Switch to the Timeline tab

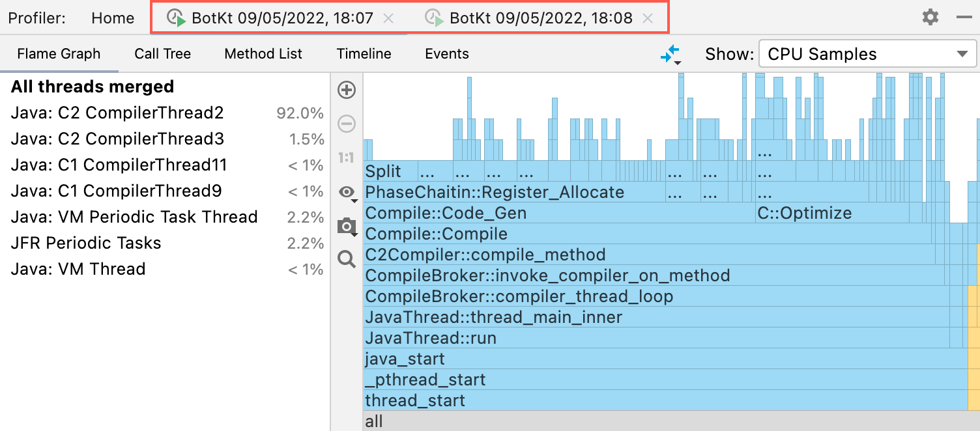pyautogui.click(x=364, y=54)
